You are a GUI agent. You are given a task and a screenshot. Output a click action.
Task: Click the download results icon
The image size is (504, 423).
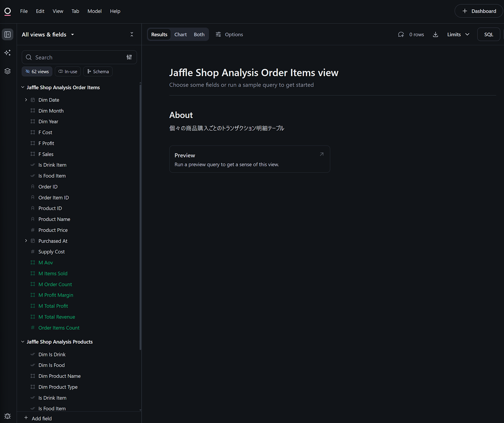(x=435, y=35)
